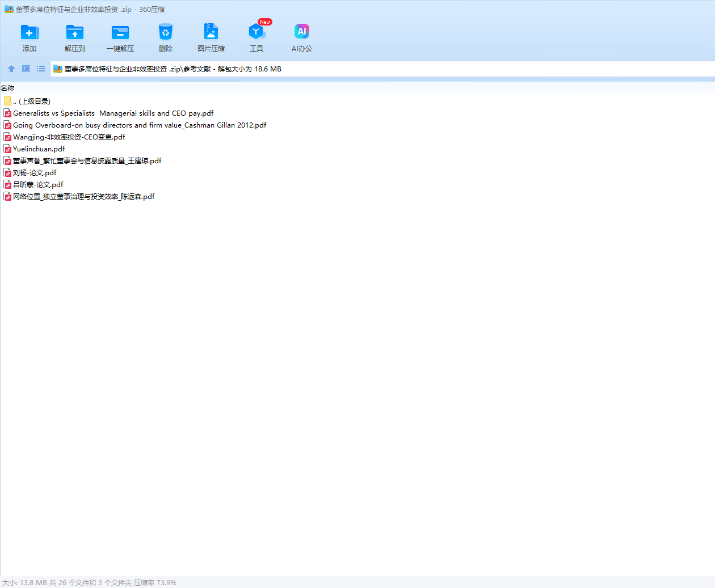Image resolution: width=715 pixels, height=588 pixels.
Task: Click PDF icon of 董事声誉 file
Action: coord(7,161)
